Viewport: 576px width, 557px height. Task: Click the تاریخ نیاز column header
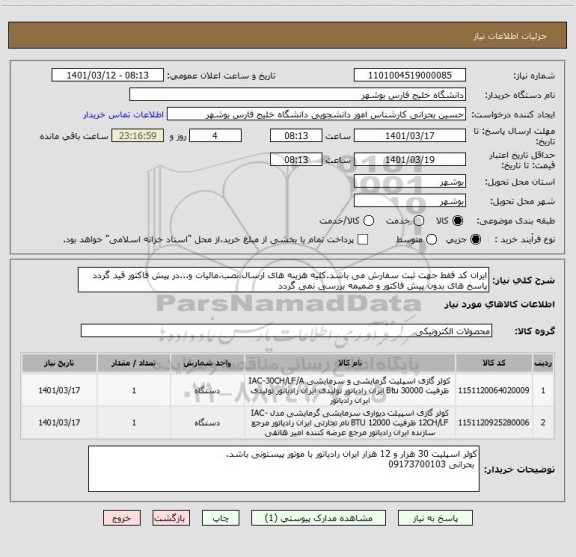point(59,363)
